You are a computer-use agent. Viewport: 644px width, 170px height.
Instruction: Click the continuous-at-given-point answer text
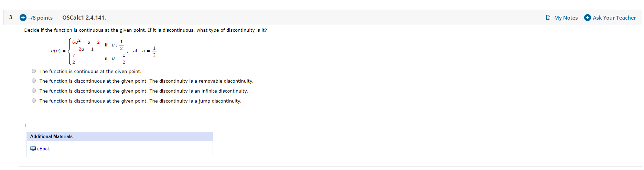(x=90, y=71)
